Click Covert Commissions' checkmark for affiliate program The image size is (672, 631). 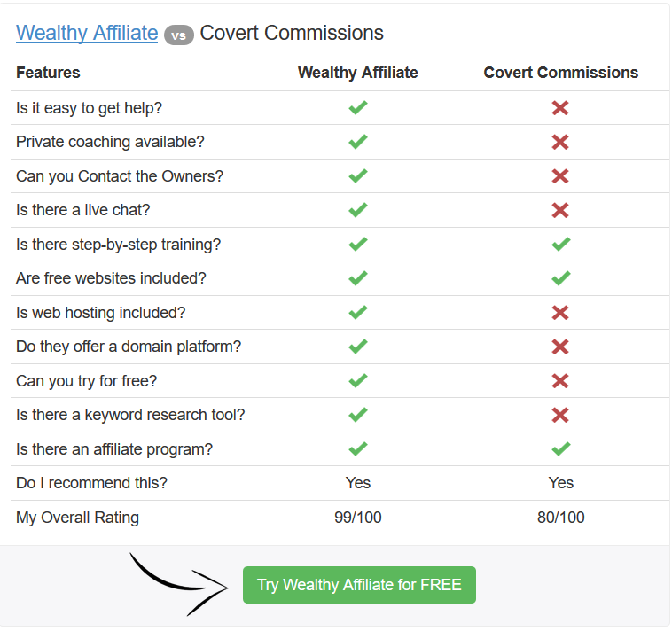561,449
